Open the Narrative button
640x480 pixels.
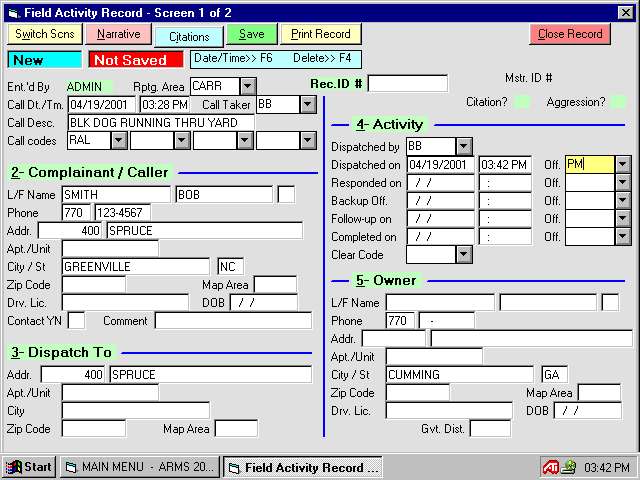pyautogui.click(x=118, y=34)
